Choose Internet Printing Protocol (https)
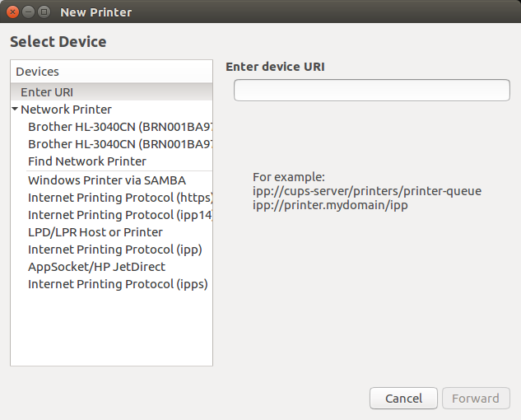This screenshot has width=521, height=420. [x=120, y=198]
